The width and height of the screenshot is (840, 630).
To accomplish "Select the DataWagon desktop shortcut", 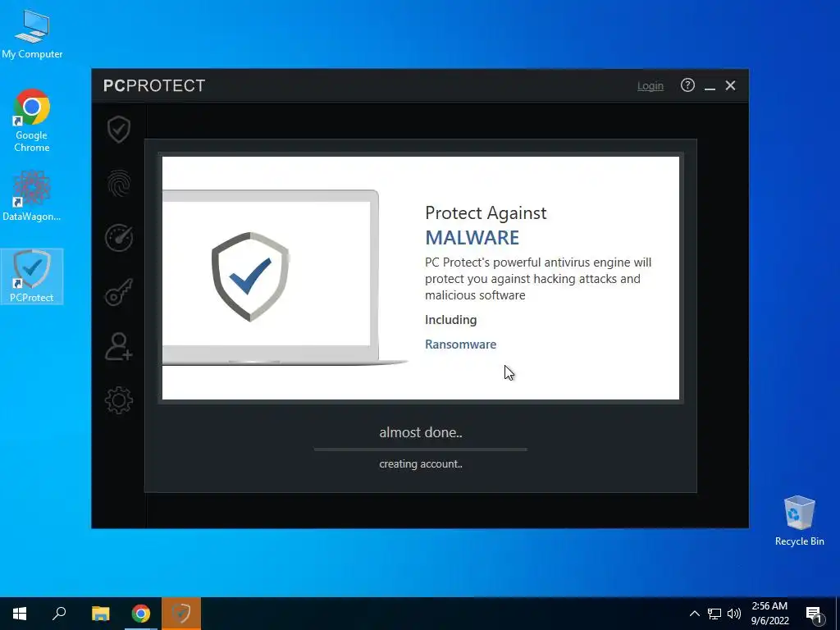I will point(32,196).
